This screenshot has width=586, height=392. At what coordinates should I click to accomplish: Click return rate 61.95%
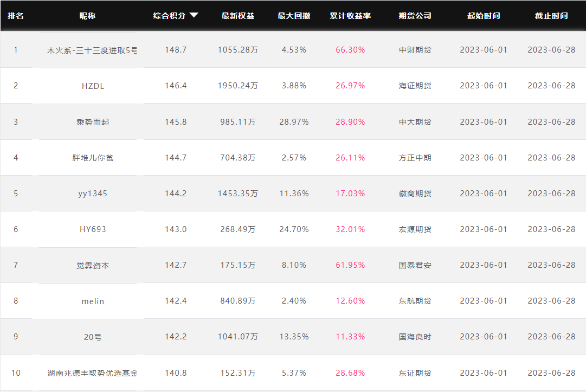click(350, 265)
